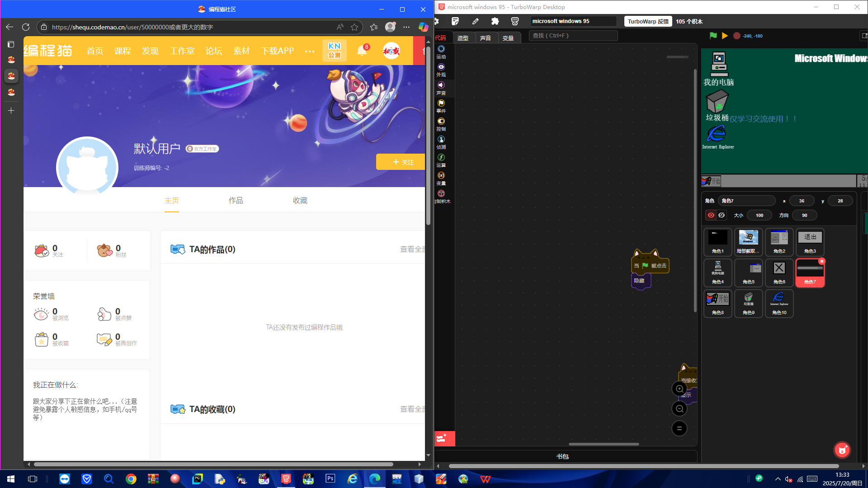Click inside the 查找 block search field

[x=573, y=36]
